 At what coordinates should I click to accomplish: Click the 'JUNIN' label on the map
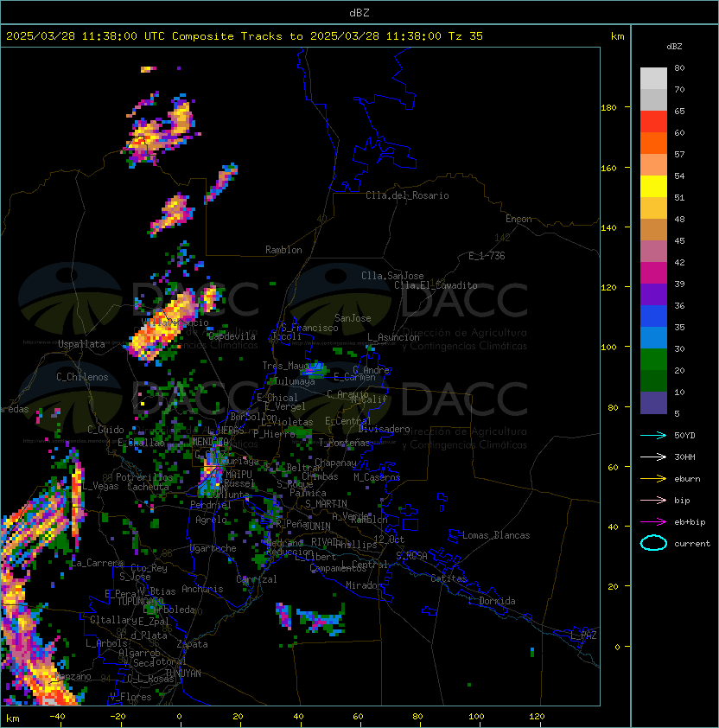(317, 526)
